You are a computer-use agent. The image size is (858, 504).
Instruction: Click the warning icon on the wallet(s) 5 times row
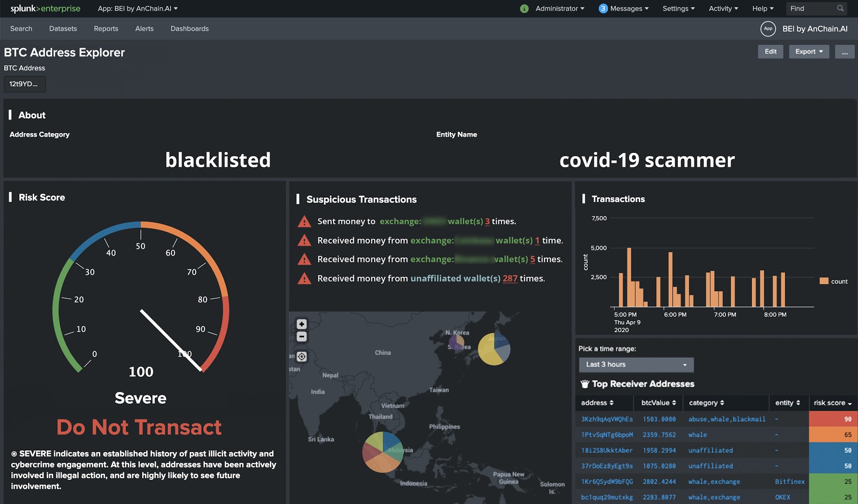(x=305, y=260)
